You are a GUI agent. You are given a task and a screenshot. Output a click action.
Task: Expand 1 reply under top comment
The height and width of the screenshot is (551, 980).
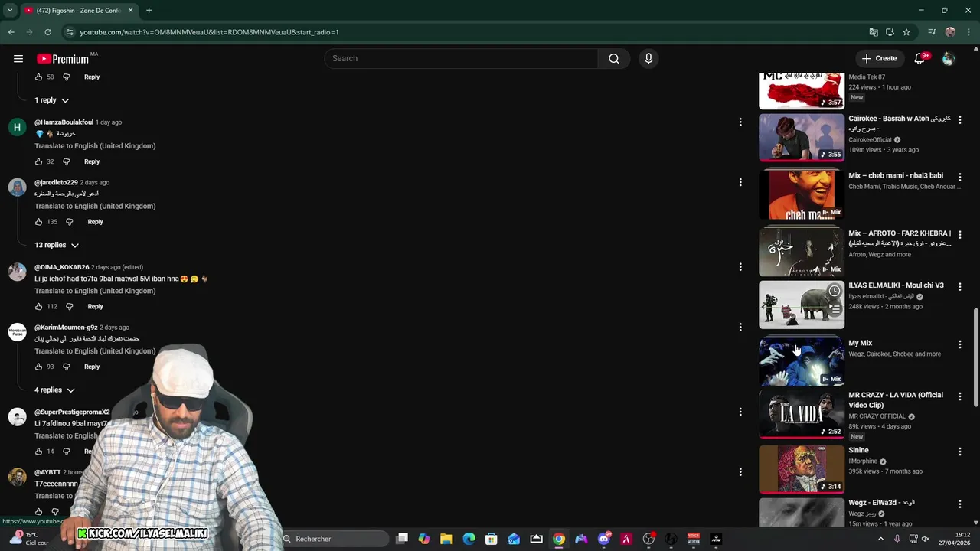tap(51, 100)
